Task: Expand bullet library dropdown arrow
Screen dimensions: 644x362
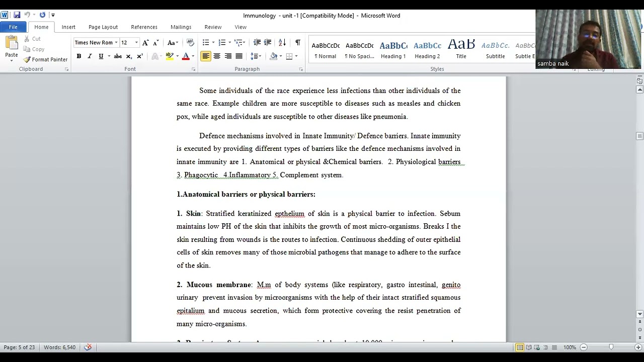Action: click(213, 43)
